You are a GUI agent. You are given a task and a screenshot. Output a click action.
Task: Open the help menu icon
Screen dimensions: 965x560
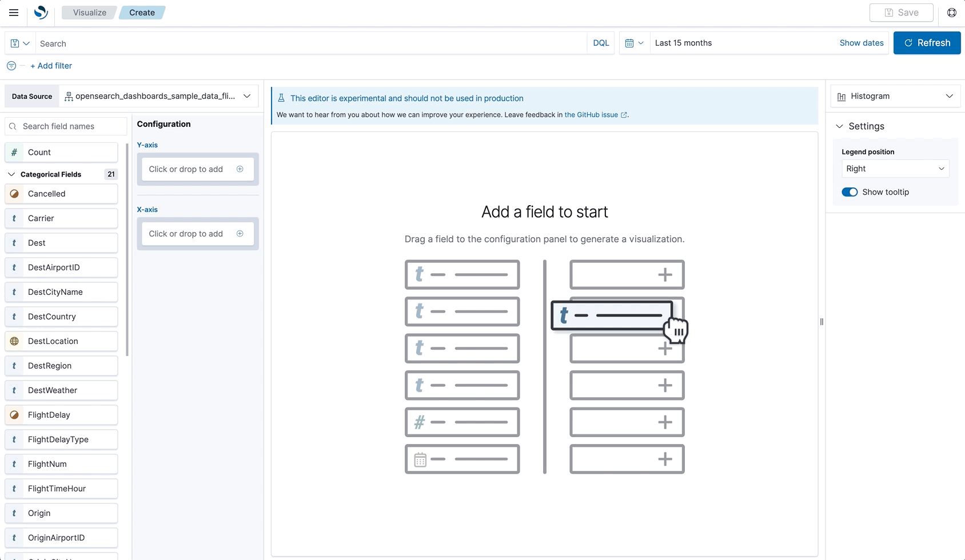coord(952,13)
